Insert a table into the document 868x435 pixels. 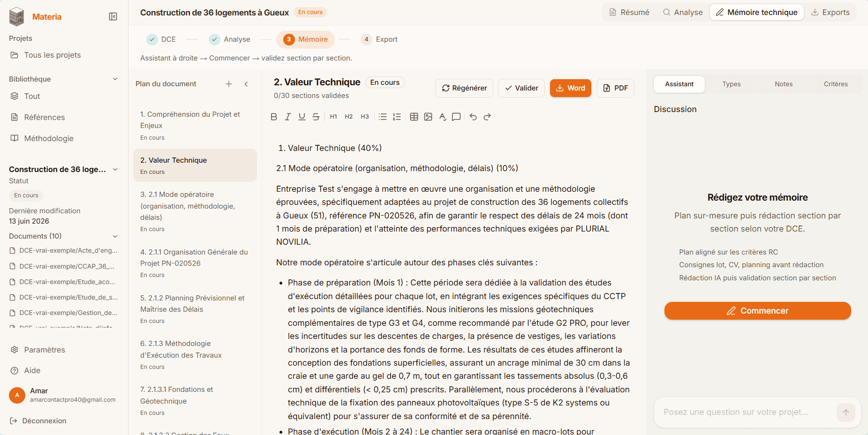pyautogui.click(x=414, y=117)
